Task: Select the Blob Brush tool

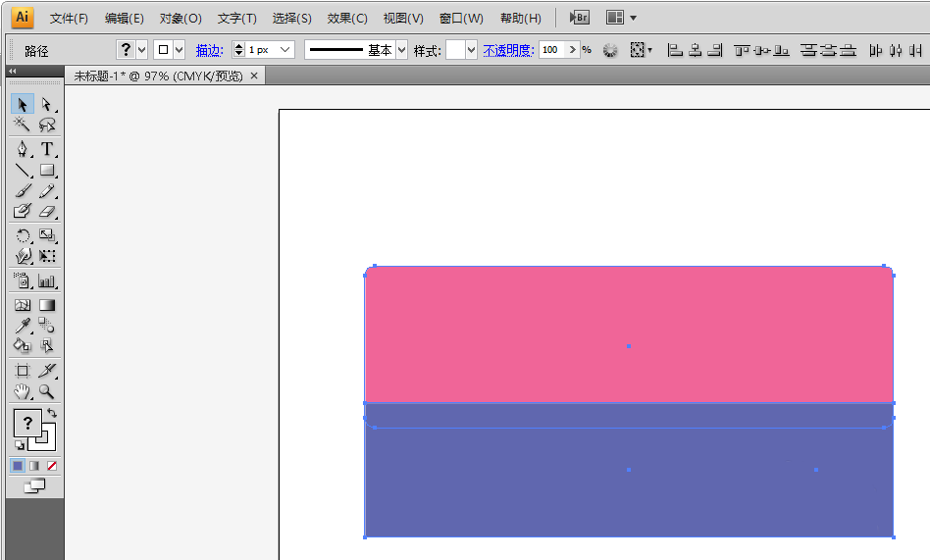Action: 23,211
